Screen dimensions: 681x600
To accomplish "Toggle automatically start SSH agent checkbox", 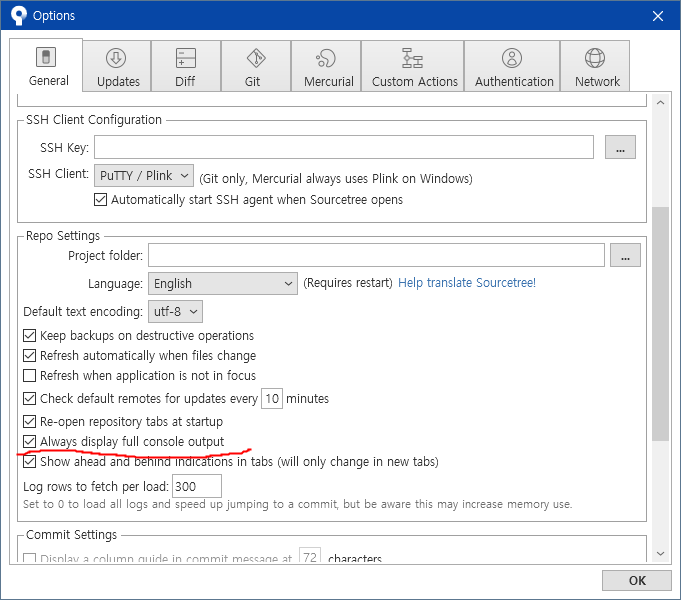I will coord(100,199).
